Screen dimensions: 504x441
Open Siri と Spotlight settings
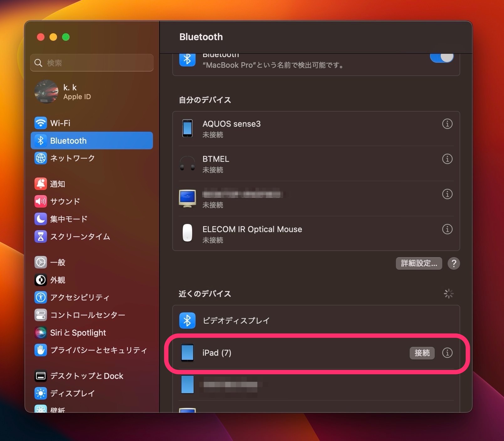tap(92, 332)
